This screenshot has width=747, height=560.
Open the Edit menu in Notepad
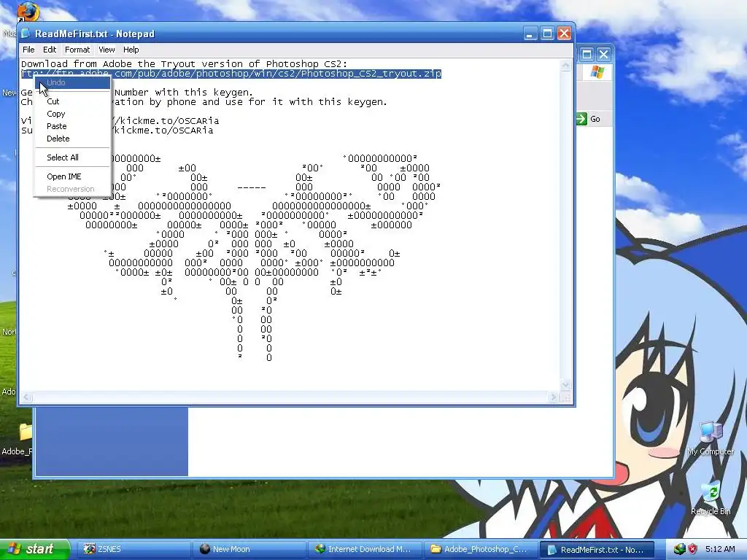tap(50, 50)
